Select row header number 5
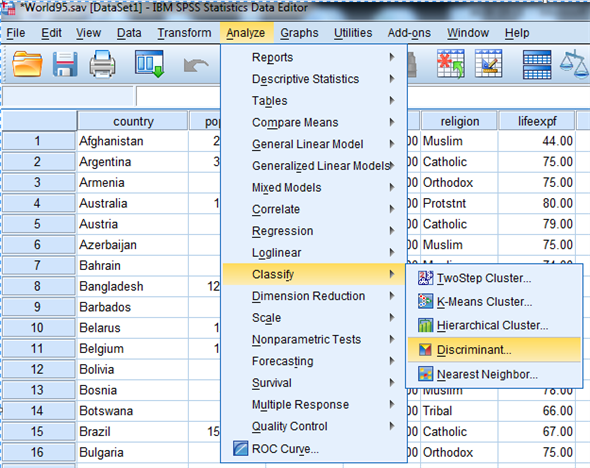Viewport: 590px width, 468px height. [x=38, y=224]
